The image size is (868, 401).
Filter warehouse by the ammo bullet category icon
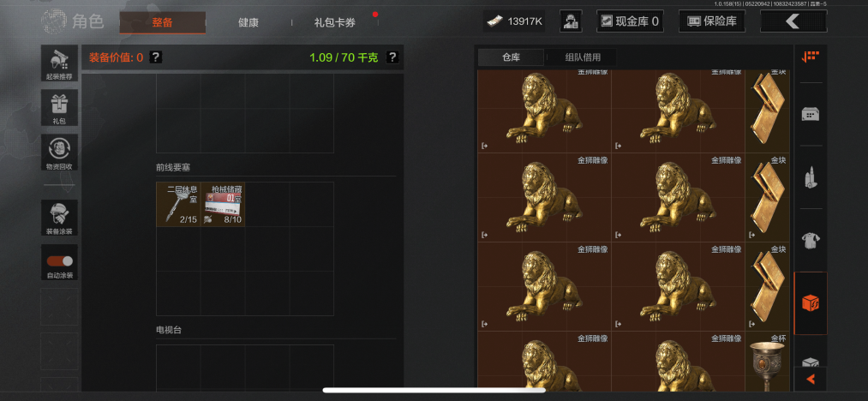click(x=811, y=178)
